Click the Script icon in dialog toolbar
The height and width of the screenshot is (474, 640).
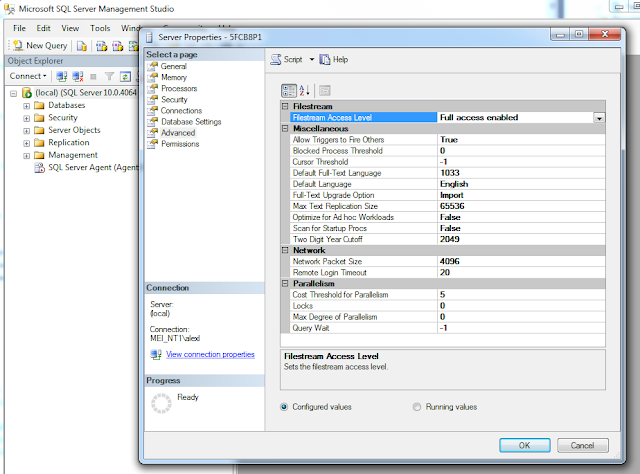point(276,60)
